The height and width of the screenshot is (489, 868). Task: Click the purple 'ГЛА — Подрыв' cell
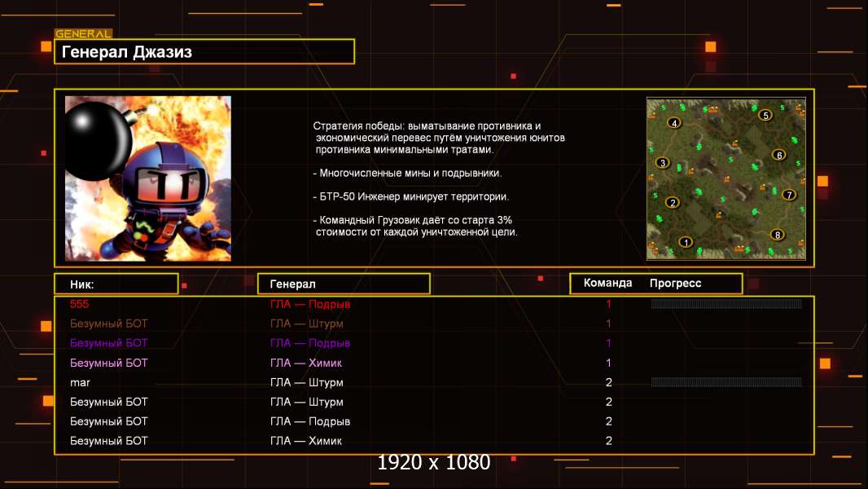click(310, 343)
